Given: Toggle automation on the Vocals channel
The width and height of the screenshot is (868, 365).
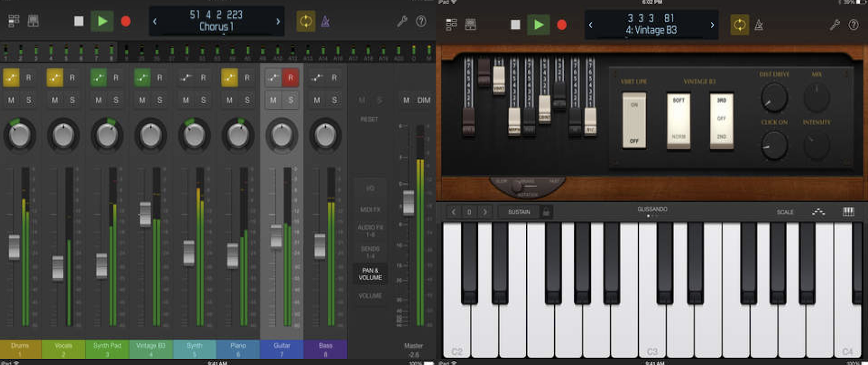Looking at the screenshot, I should point(55,78).
